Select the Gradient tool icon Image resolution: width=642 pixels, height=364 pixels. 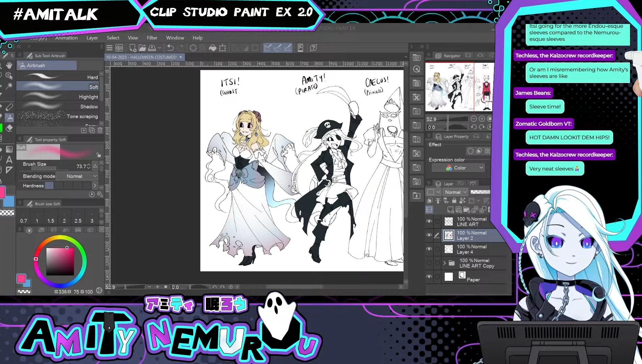click(x=9, y=149)
